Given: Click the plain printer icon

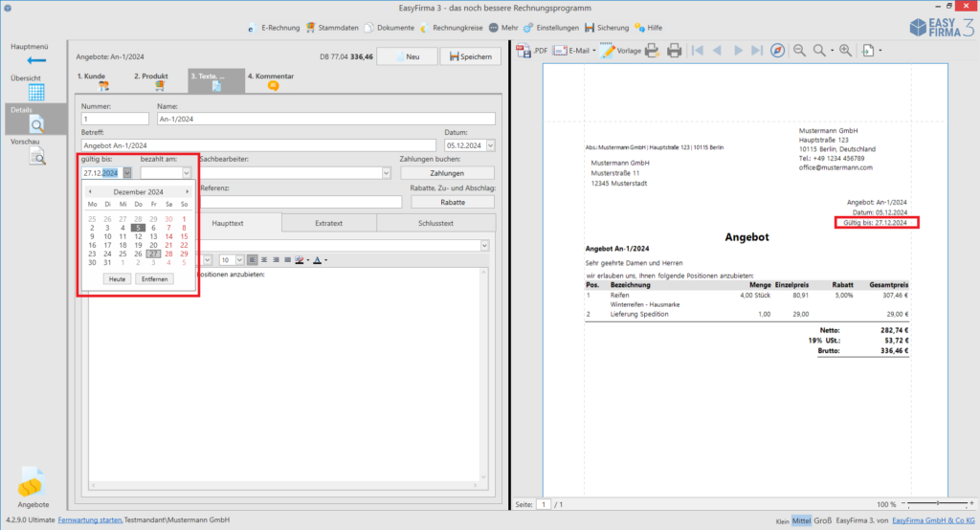Looking at the screenshot, I should [674, 51].
